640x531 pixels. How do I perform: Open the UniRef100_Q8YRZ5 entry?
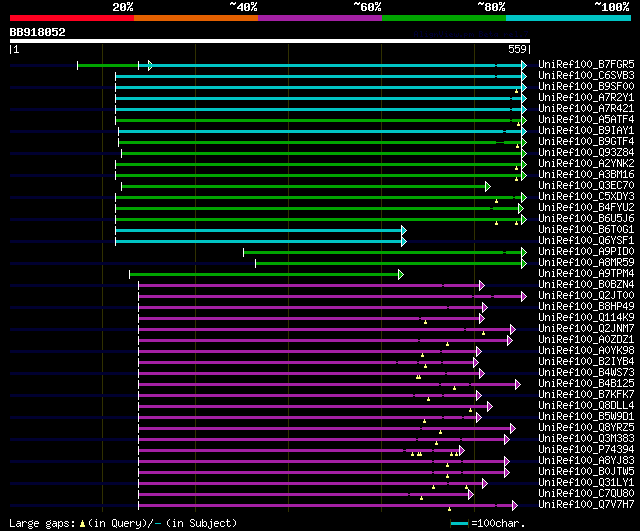(586, 428)
